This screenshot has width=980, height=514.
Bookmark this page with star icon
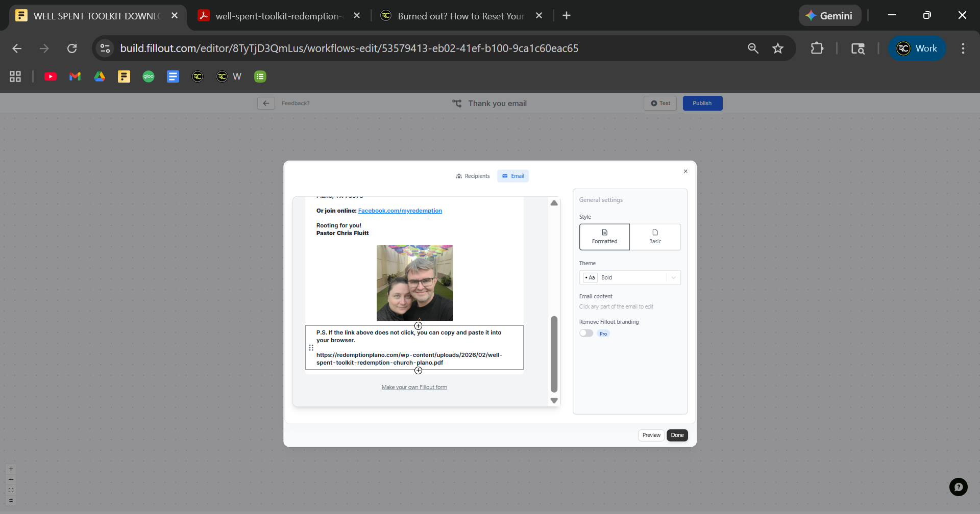point(777,48)
